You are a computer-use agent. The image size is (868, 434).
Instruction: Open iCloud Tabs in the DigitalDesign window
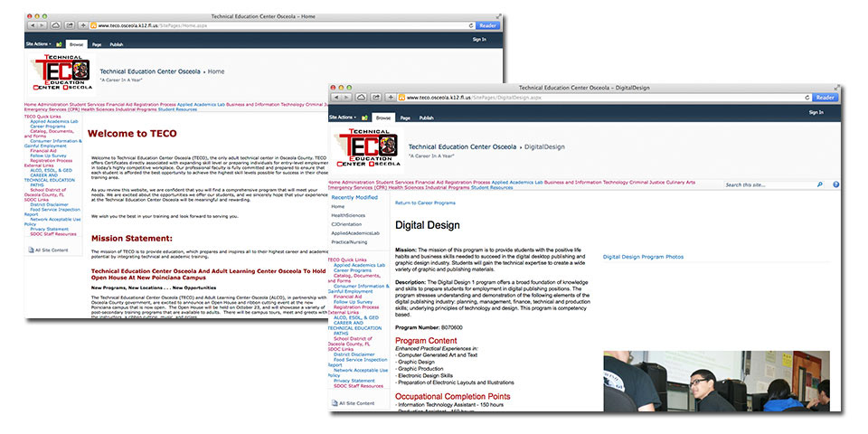pos(362,98)
